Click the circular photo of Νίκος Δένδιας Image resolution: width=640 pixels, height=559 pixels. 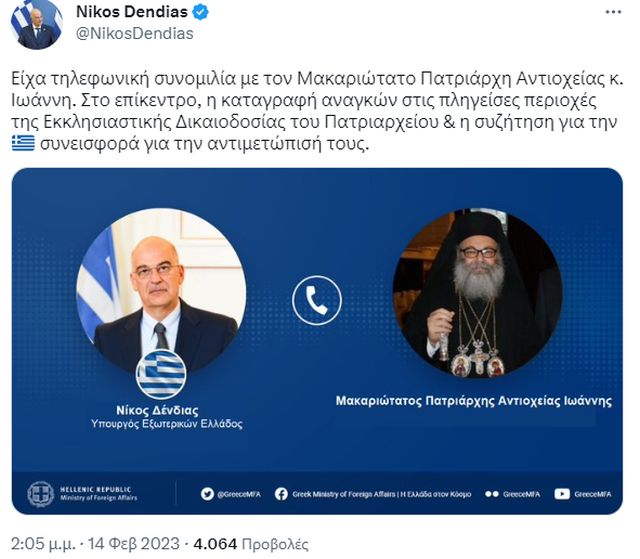point(161,292)
